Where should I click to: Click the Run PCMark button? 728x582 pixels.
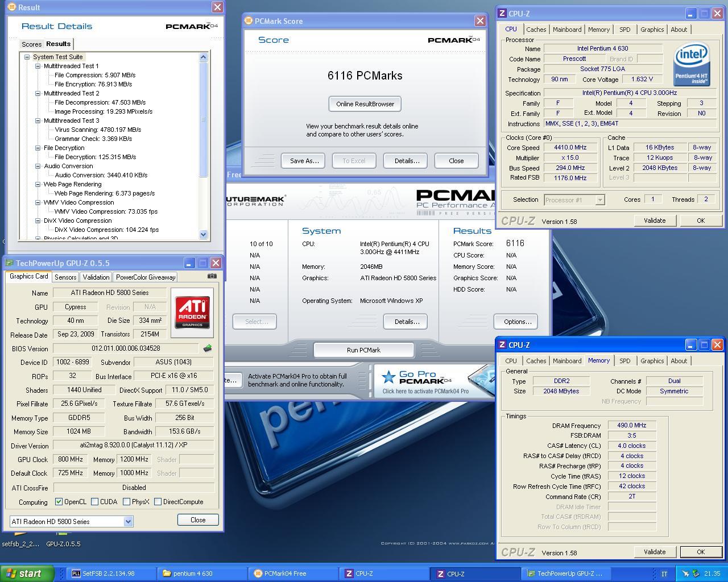pyautogui.click(x=363, y=350)
